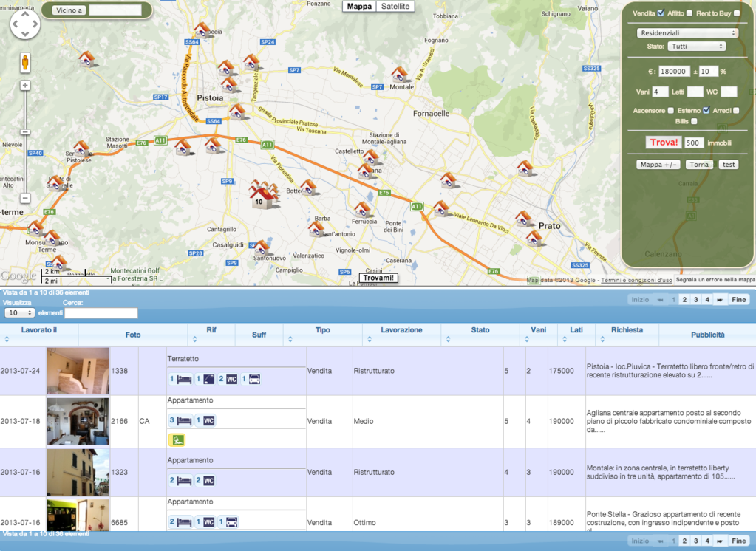The width and height of the screenshot is (756, 551).
Task: Switch map to Mappa view
Action: (359, 6)
